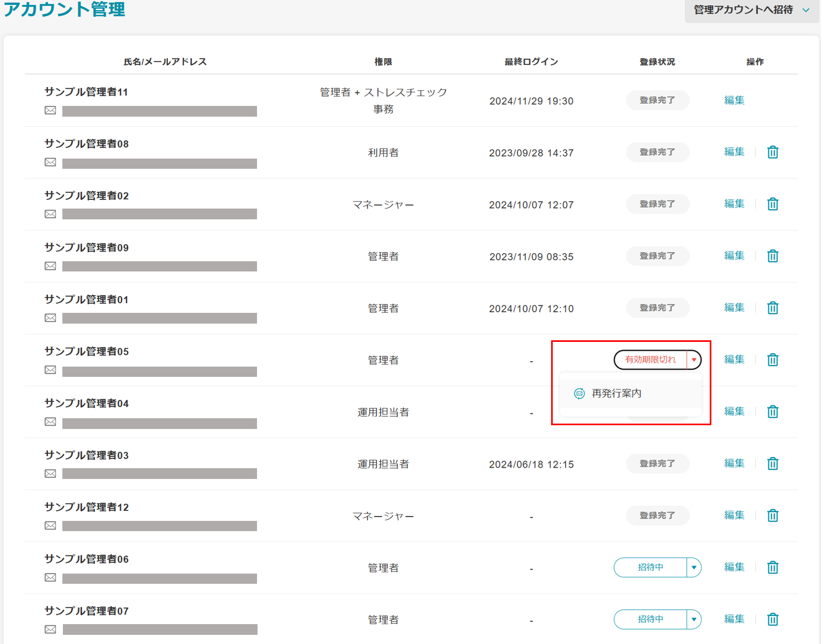Edit サンプル管理者01 account

click(734, 307)
